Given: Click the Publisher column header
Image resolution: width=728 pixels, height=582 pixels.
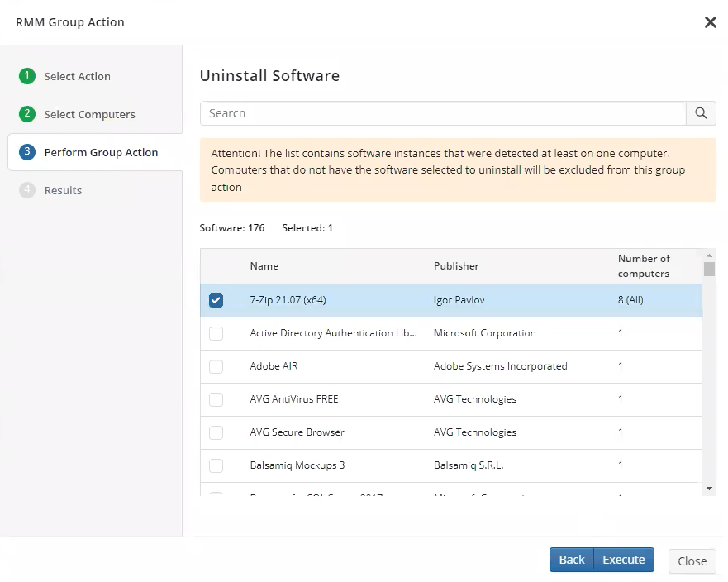Looking at the screenshot, I should click(x=456, y=266).
